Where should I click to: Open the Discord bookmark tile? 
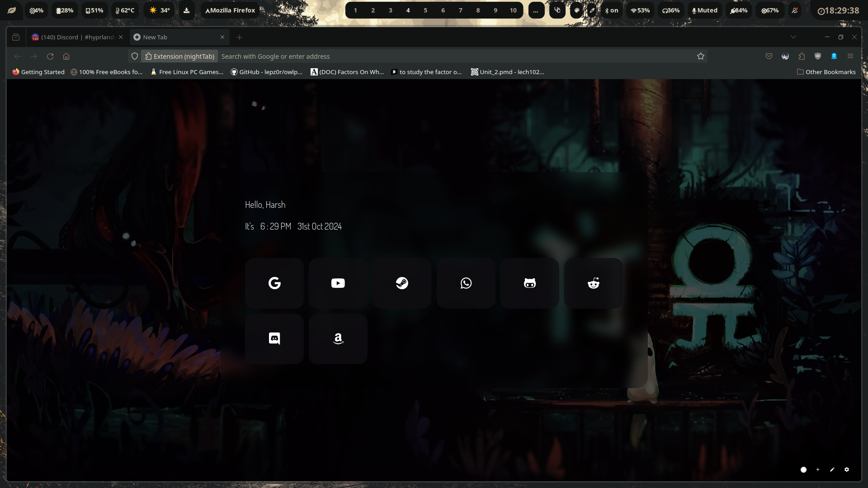point(274,338)
